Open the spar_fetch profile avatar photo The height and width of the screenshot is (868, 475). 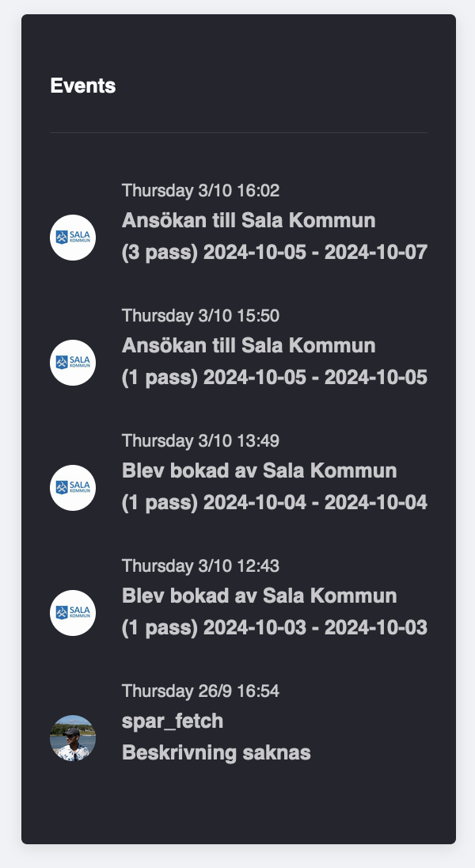coord(73,738)
